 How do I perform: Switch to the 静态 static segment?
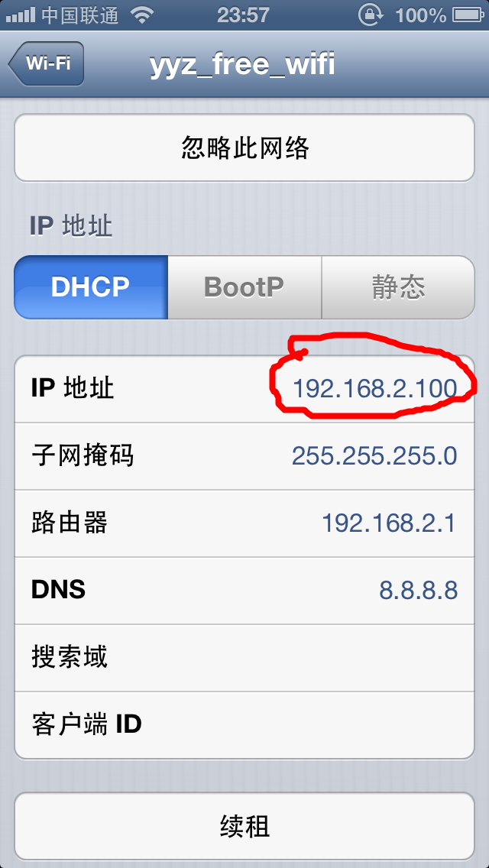point(398,287)
